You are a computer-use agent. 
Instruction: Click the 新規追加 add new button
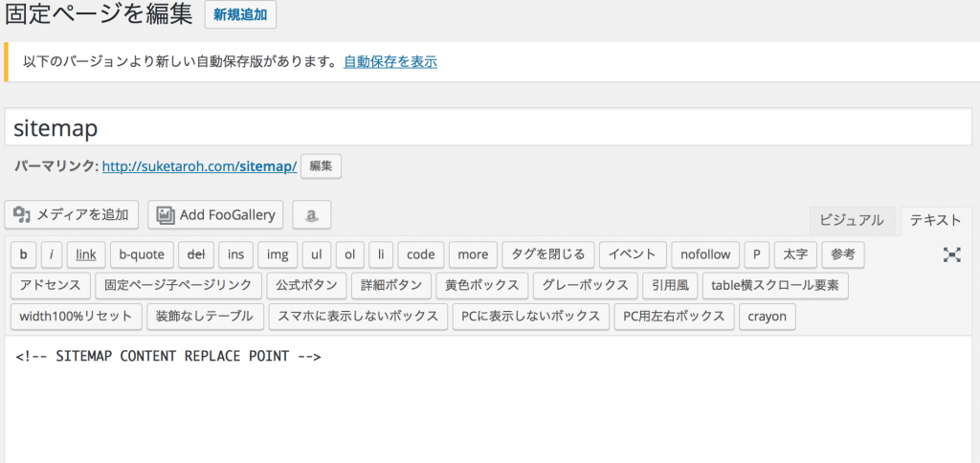(240, 15)
